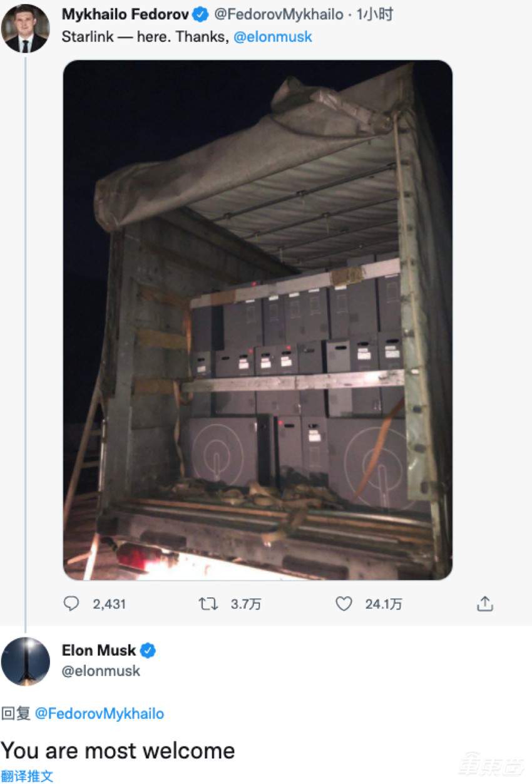Open the Mykhailo Fedorov display name
Screen dimensions: 532x784
click(x=125, y=14)
